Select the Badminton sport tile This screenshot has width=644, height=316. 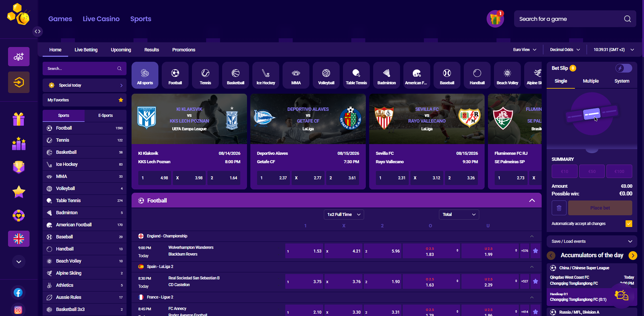[386, 75]
